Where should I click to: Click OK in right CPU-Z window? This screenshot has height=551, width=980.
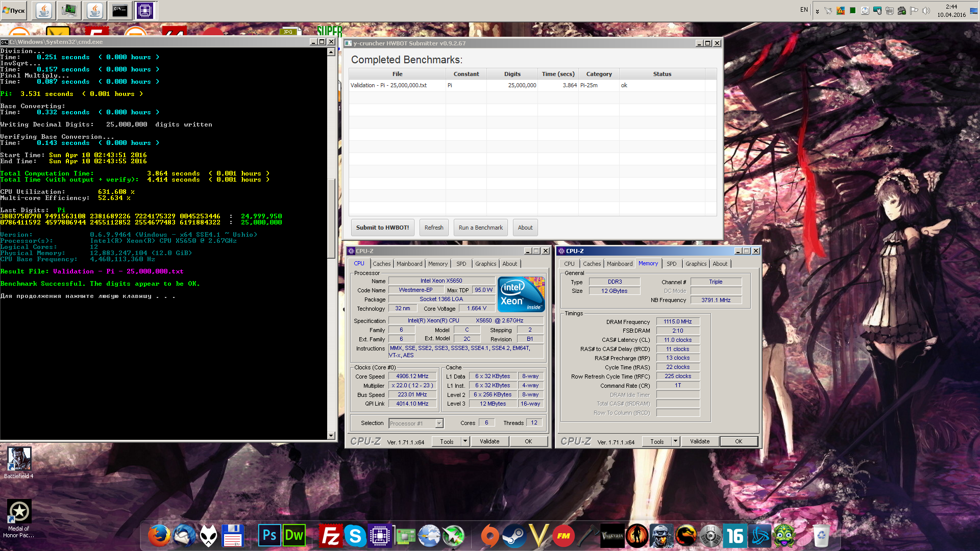click(739, 441)
